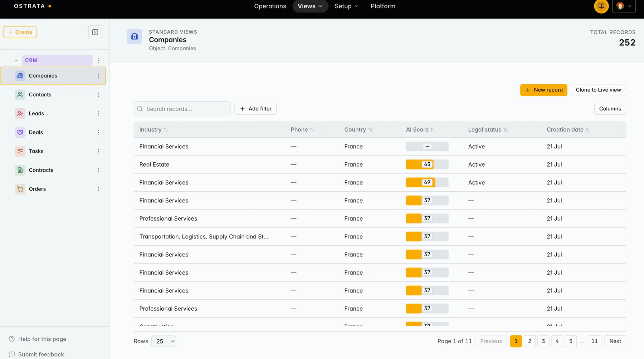Select Orders in the CRM sidebar
Viewport: 644px width, 359px height.
point(53,189)
